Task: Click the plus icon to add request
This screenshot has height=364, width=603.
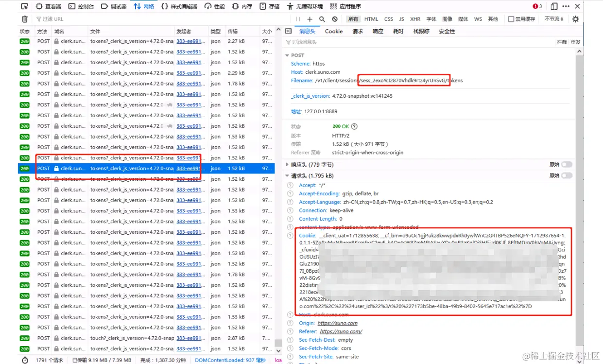Action: click(x=310, y=19)
